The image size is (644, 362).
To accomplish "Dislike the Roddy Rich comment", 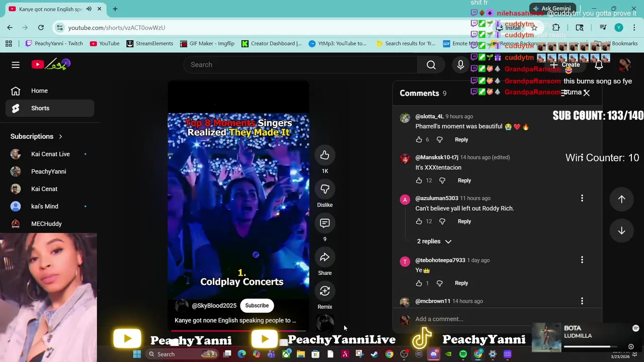I will coord(442,221).
